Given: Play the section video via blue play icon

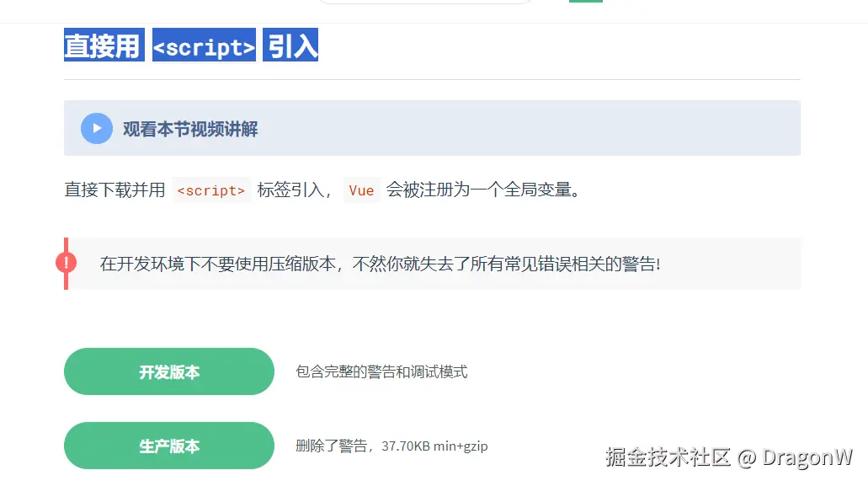Looking at the screenshot, I should (x=97, y=128).
